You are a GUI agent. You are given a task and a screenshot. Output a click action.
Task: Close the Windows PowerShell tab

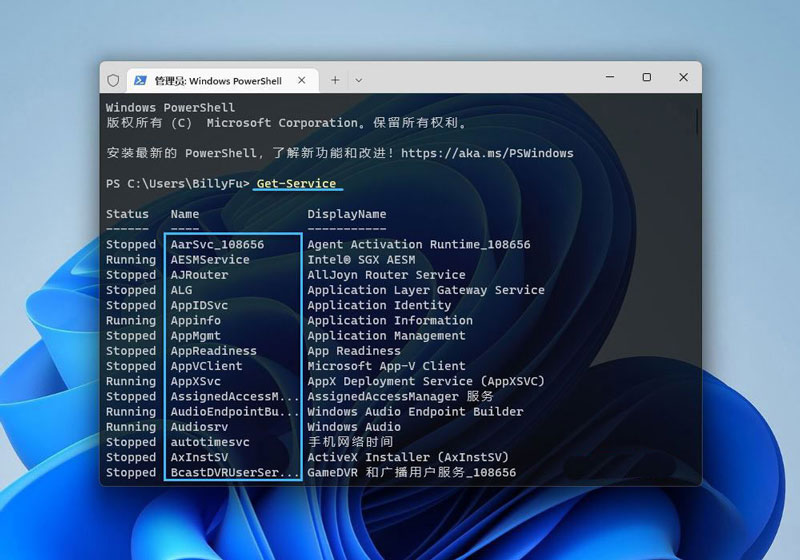point(303,80)
